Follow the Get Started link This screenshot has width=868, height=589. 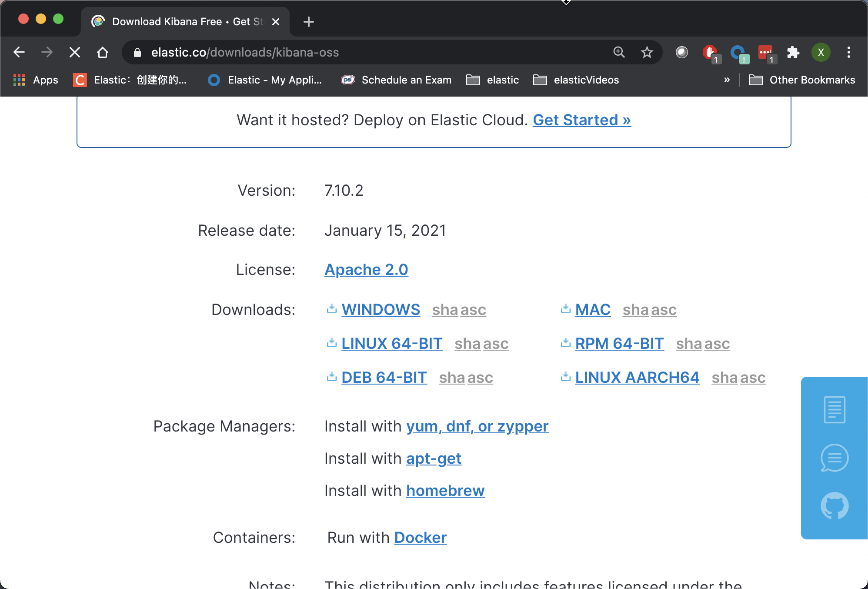(581, 120)
